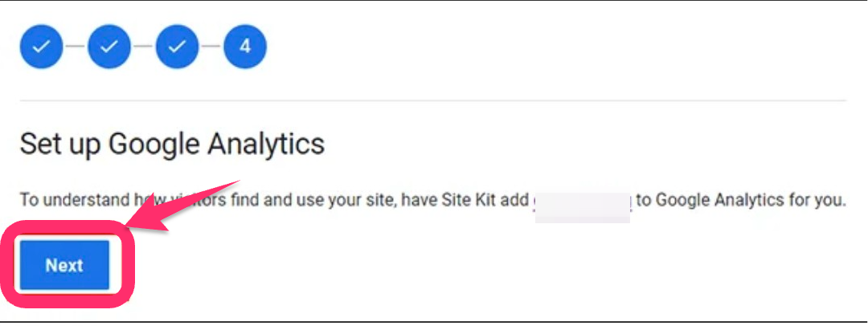Click the first completed step checkmark
868x326 pixels.
pos(40,47)
